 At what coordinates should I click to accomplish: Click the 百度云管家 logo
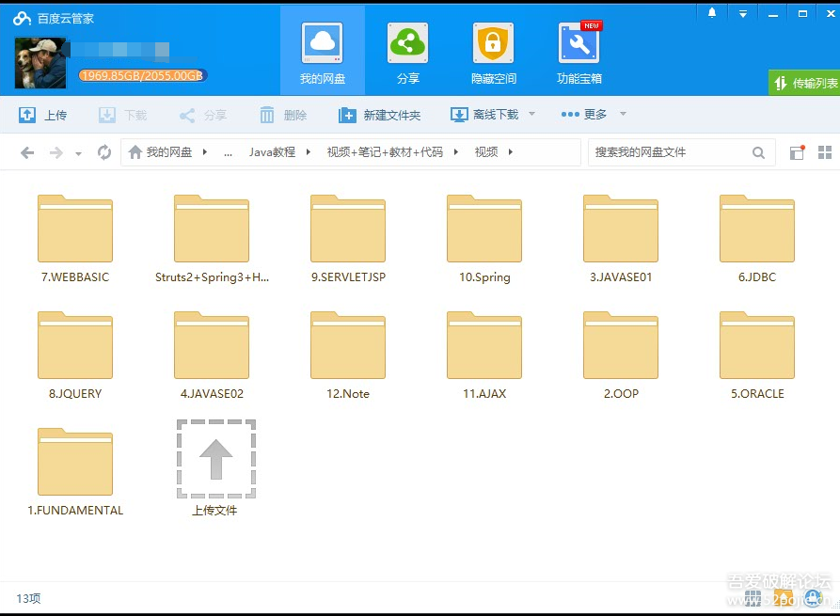tap(53, 19)
